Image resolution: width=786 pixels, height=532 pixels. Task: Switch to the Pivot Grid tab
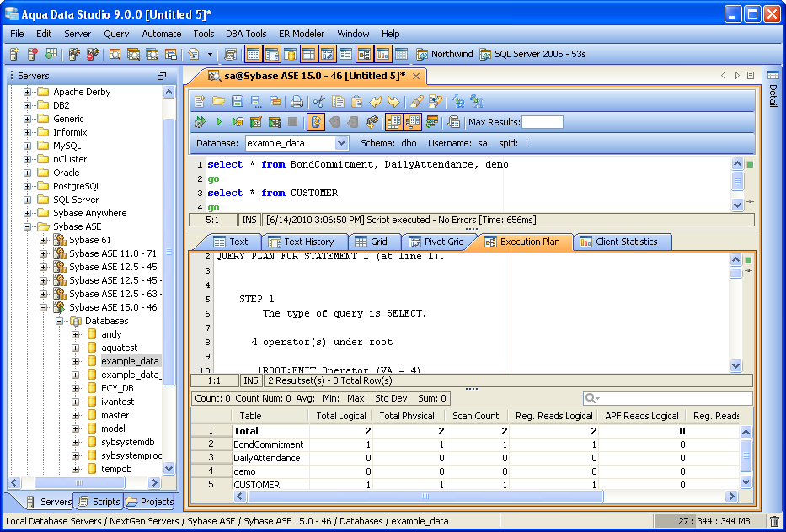click(x=435, y=242)
